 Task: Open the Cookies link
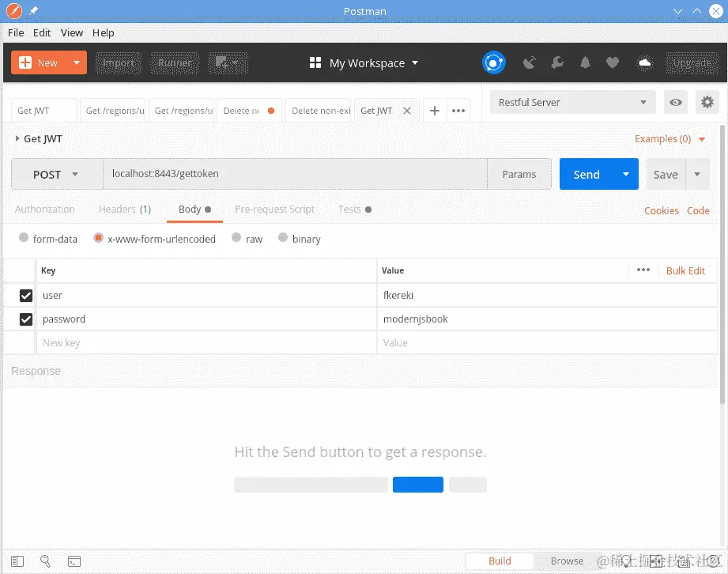pos(661,210)
